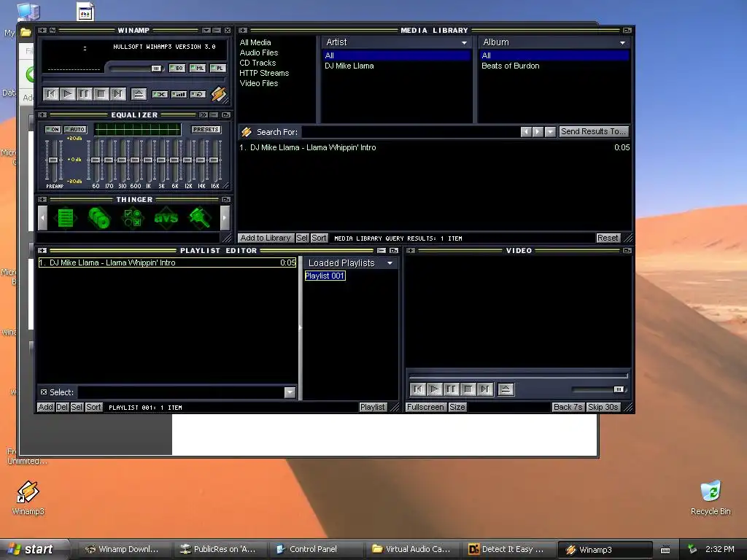Open the Artist column dropdown
Viewport: 747px width, 560px height.
464,43
